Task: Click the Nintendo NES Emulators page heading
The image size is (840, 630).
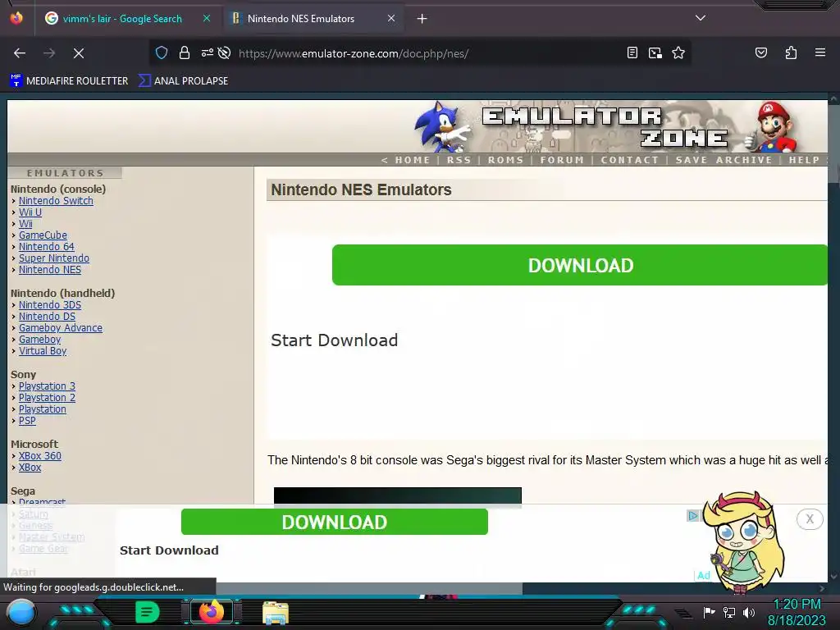Action: coord(361,189)
